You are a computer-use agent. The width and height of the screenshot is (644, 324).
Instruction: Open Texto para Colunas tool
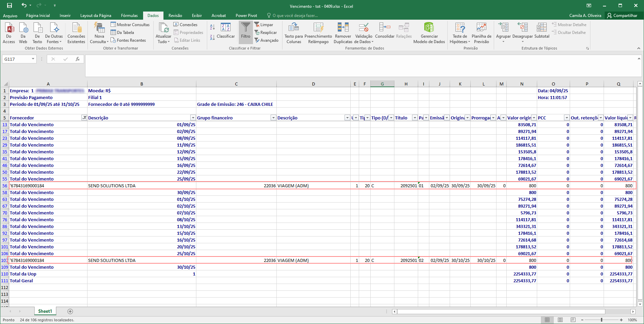(293, 28)
